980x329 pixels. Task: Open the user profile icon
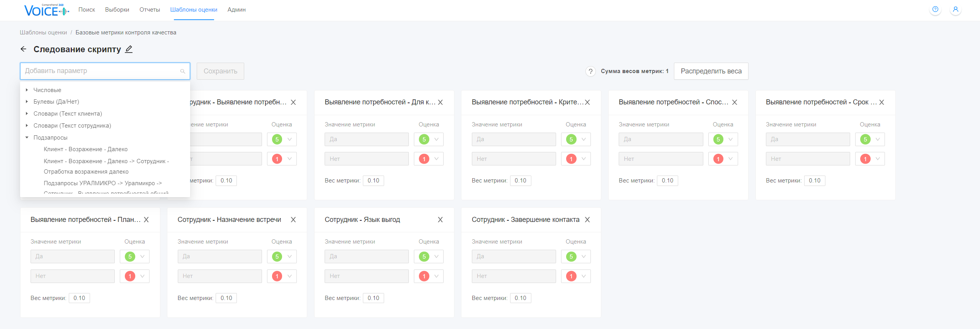coord(955,9)
